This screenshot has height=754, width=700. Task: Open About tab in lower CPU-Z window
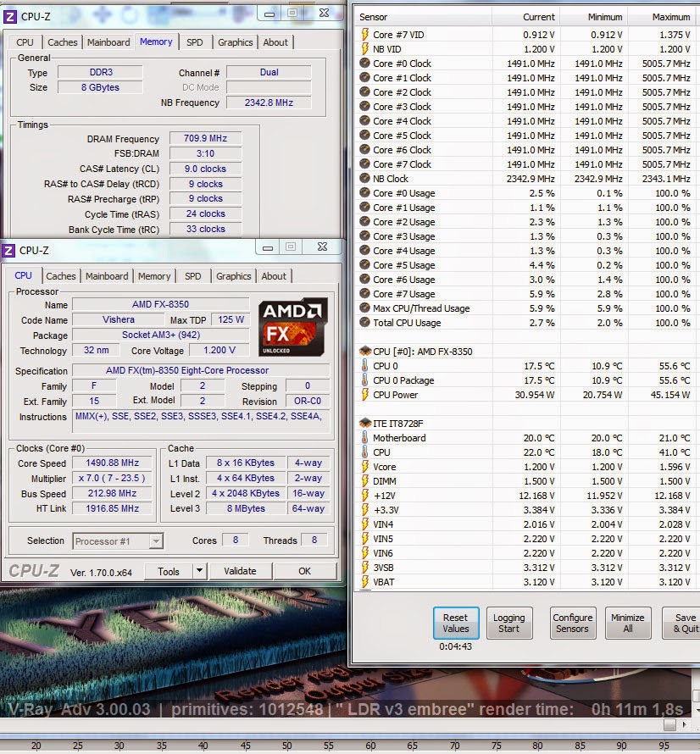pos(273,276)
